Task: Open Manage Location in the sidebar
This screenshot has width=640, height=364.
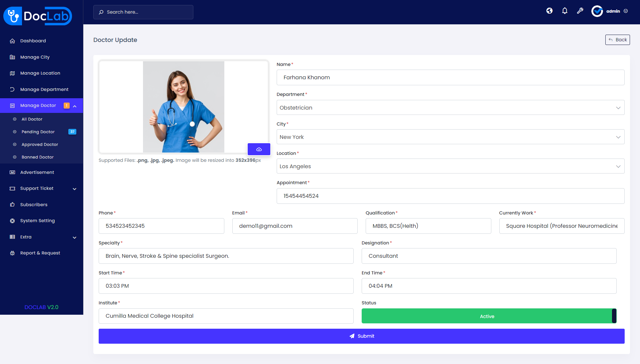Action: [x=40, y=73]
